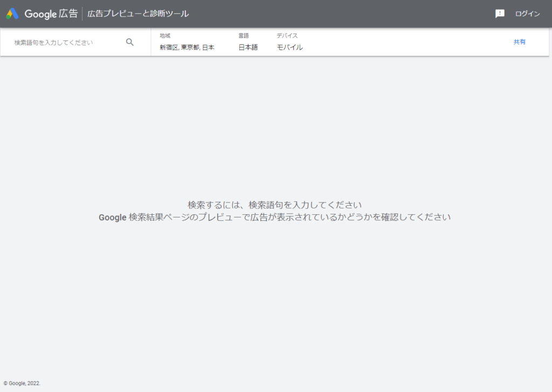Click the Google 検索結果ページのプレビュー message line
552x392 pixels.
[x=274, y=218]
